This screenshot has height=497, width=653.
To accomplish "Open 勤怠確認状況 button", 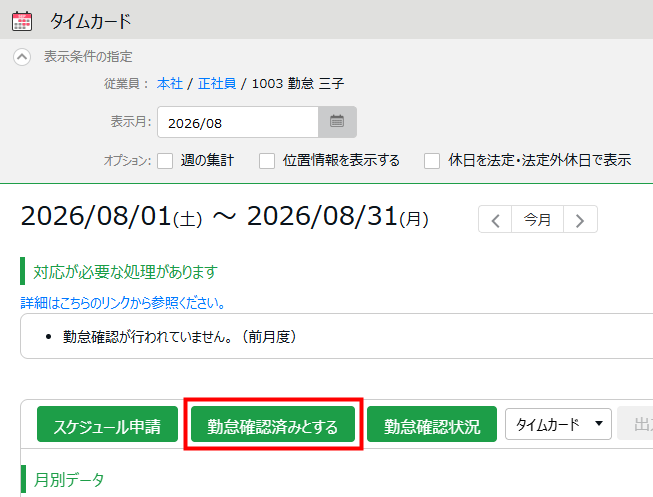I will tap(432, 424).
